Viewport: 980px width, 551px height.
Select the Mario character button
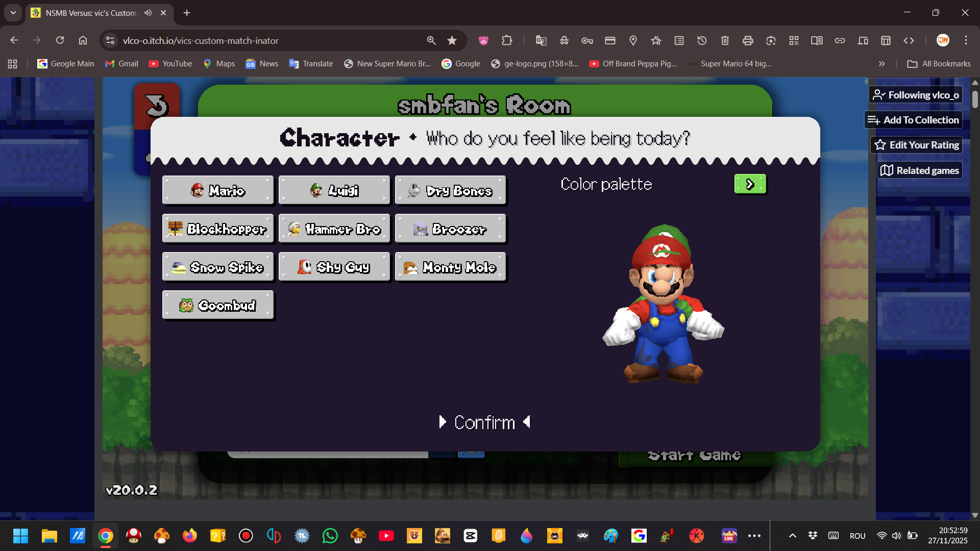pyautogui.click(x=218, y=191)
